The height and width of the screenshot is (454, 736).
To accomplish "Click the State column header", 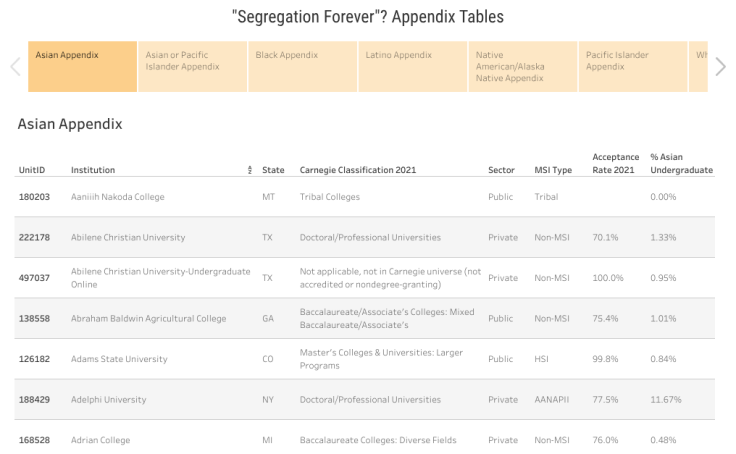I will coord(273,170).
